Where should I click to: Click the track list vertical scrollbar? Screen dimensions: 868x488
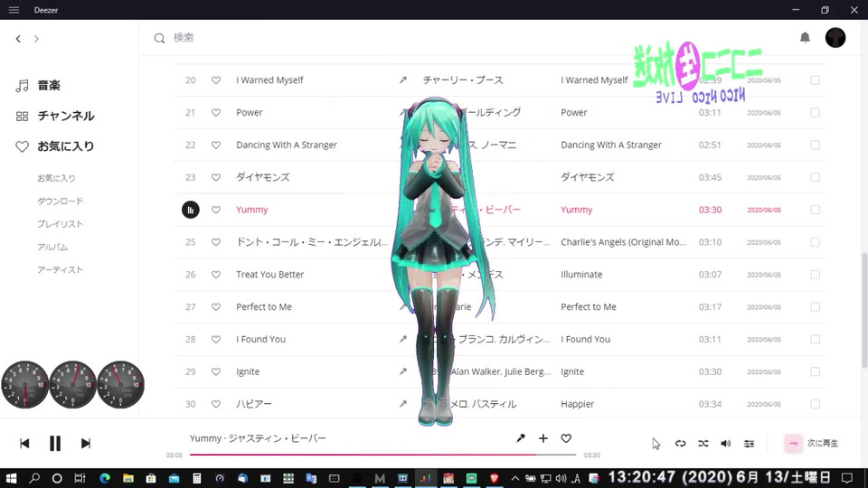(864, 310)
